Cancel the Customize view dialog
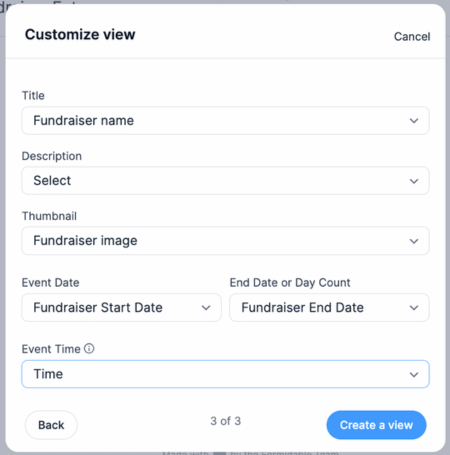Viewport: 450px width, 455px height. coord(412,36)
